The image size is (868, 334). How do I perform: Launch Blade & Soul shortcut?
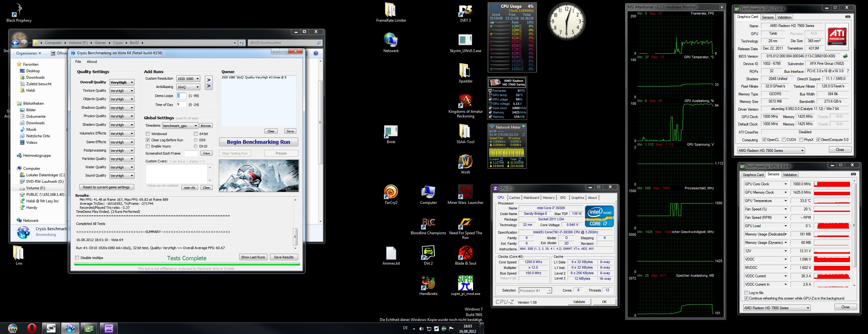pos(465,255)
